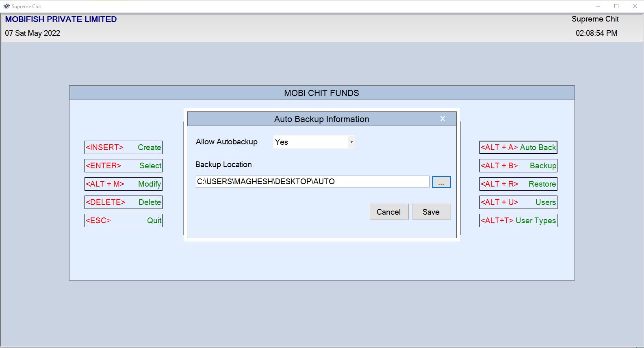
Task: Choose the INSERT Create option
Action: click(x=124, y=147)
